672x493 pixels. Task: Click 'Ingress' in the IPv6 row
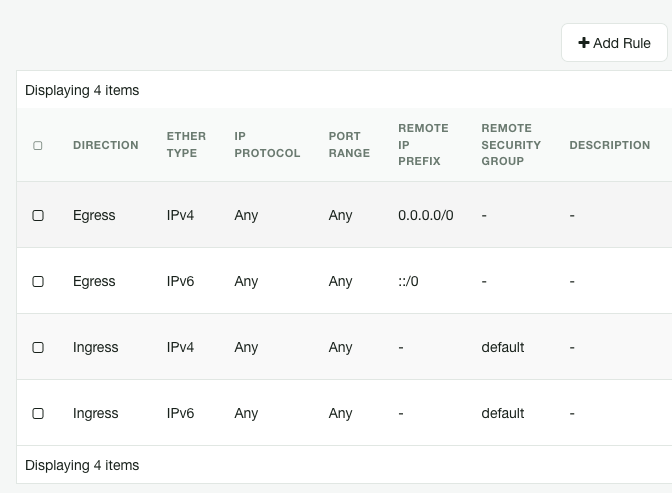[x=96, y=413]
